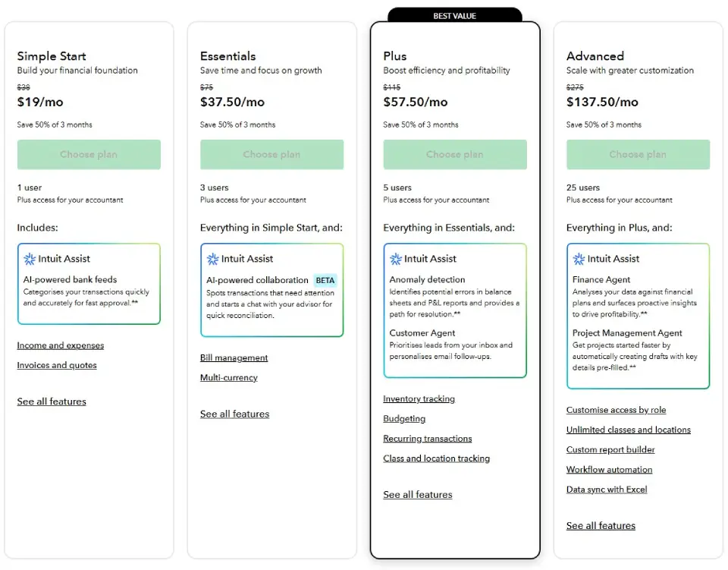This screenshot has height=570, width=728.
Task: Select Choose plan under Plus
Action: 455,154
